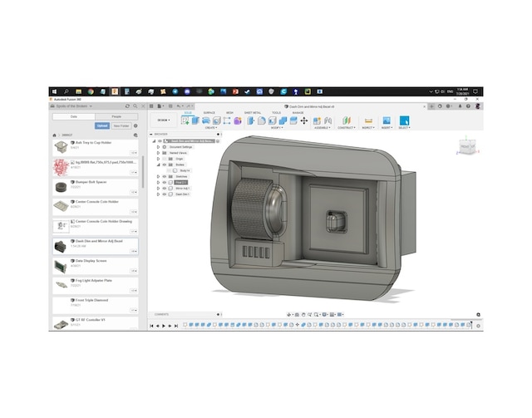Screen dimensions: 532x418
Task: Expand the Dash Dim component node
Action: click(158, 194)
